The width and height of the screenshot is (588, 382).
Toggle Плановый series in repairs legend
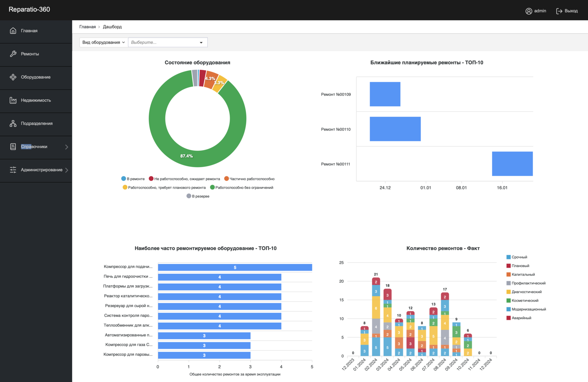518,266
